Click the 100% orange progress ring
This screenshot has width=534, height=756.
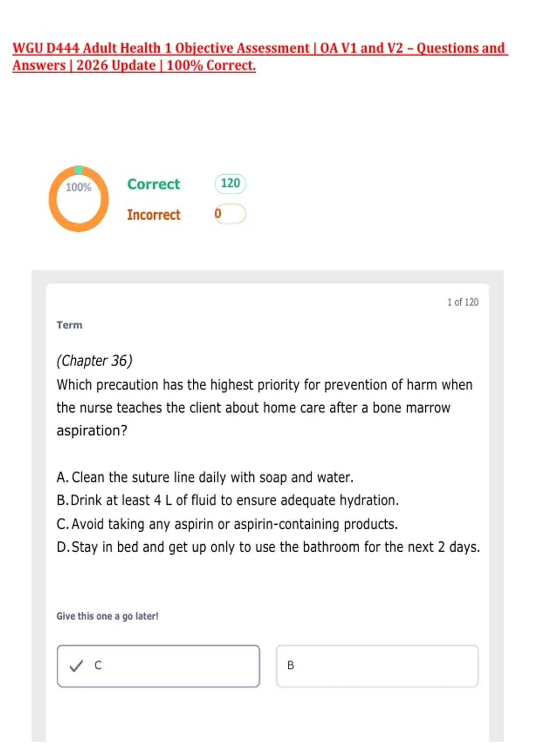pyautogui.click(x=79, y=199)
